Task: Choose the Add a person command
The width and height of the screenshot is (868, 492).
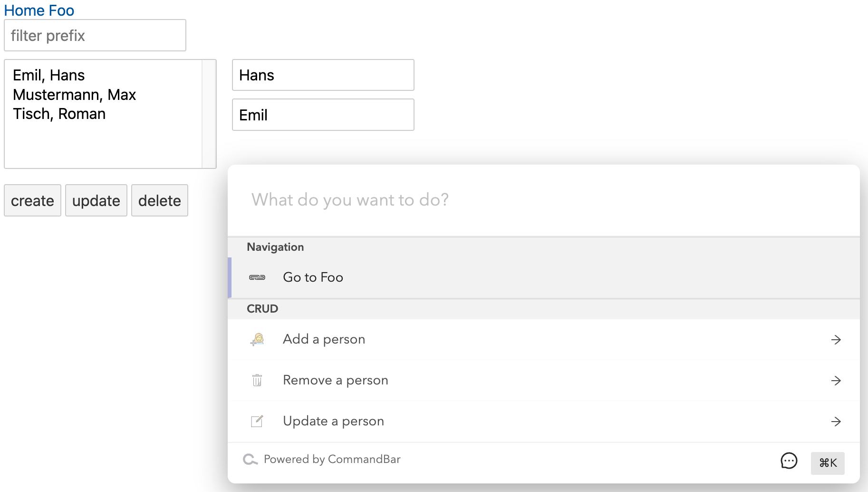Action: 544,339
